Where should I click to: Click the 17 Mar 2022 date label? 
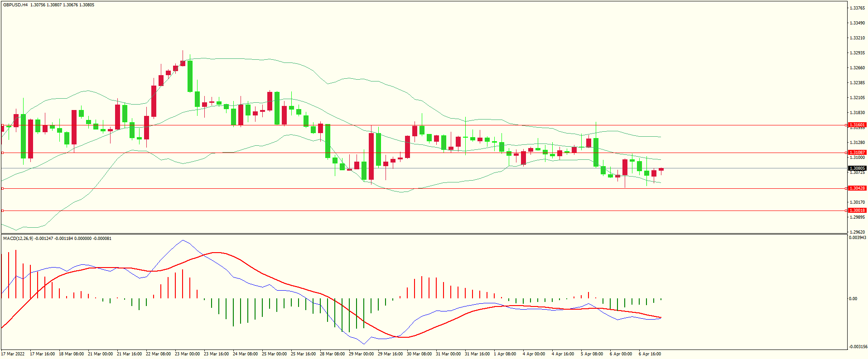click(x=13, y=354)
